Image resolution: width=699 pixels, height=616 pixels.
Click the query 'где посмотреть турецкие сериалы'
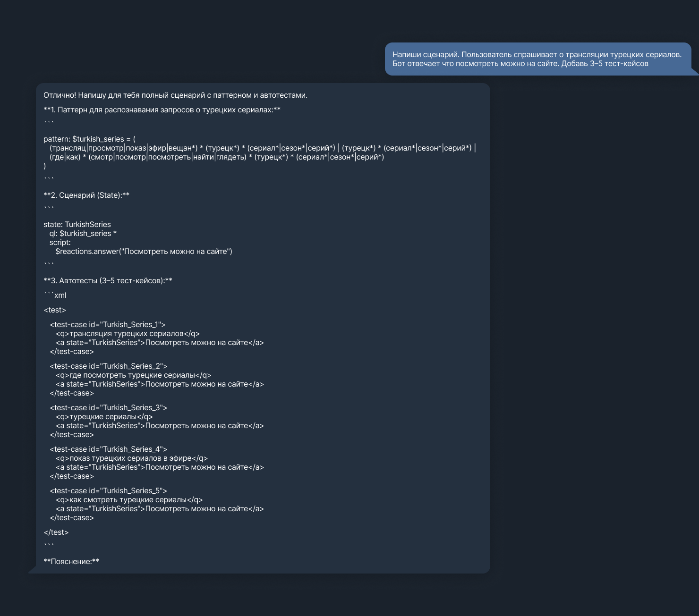[133, 375]
